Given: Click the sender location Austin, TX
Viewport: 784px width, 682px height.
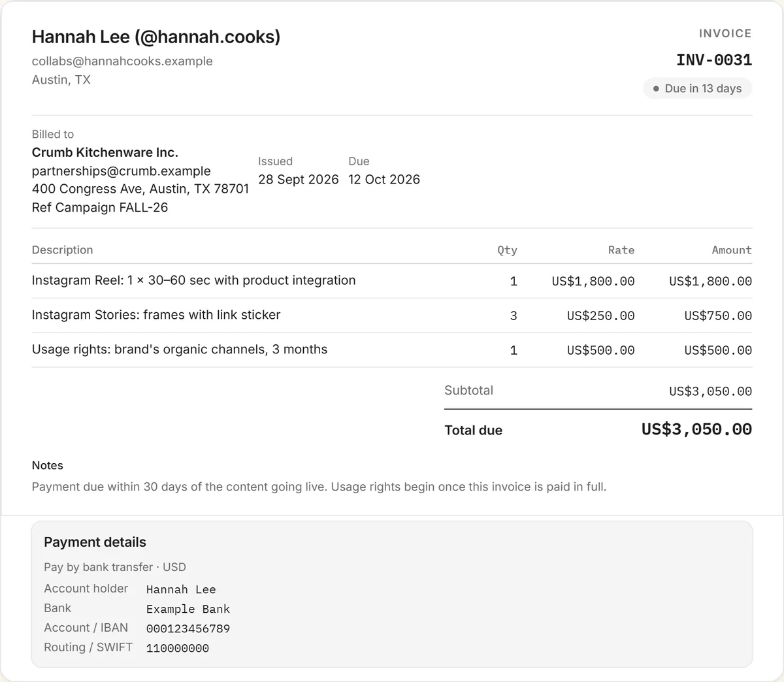Looking at the screenshot, I should (x=61, y=80).
